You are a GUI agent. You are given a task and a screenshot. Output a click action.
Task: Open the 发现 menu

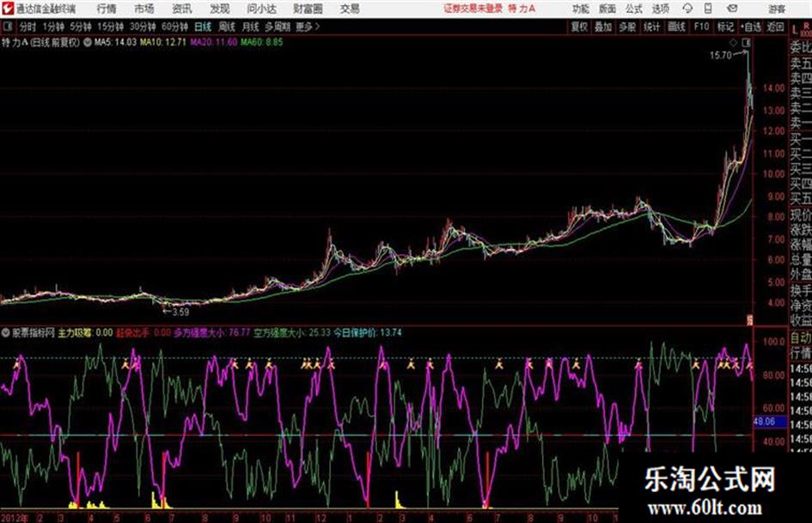[219, 9]
